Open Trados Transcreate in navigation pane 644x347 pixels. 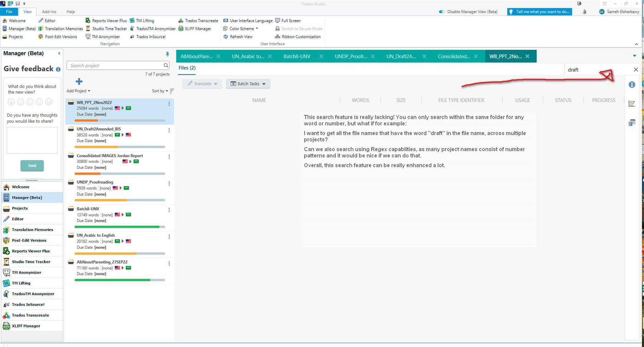(32, 315)
